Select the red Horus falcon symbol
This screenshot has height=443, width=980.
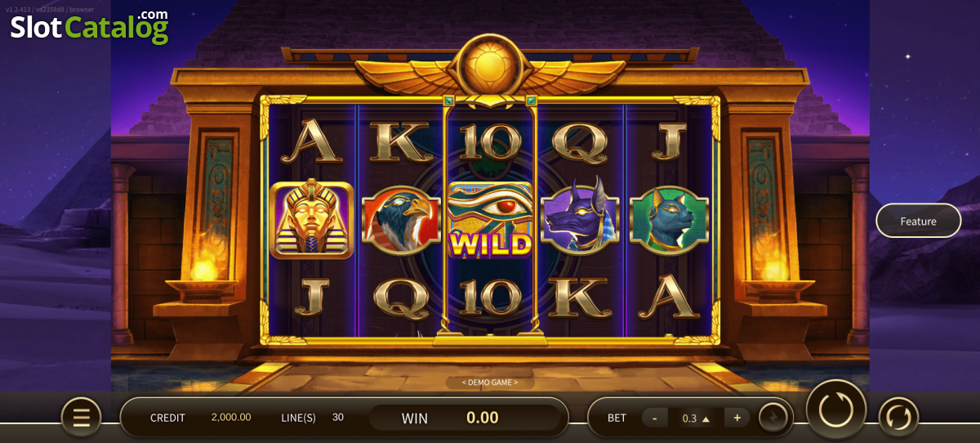[399, 220]
